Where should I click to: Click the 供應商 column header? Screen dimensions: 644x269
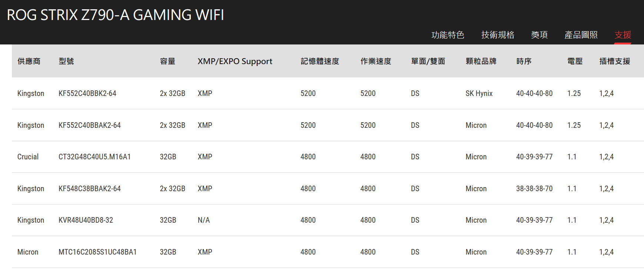click(x=29, y=61)
